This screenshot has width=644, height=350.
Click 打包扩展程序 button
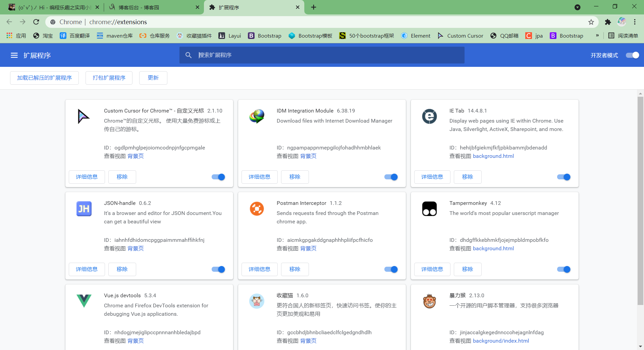[x=109, y=78]
